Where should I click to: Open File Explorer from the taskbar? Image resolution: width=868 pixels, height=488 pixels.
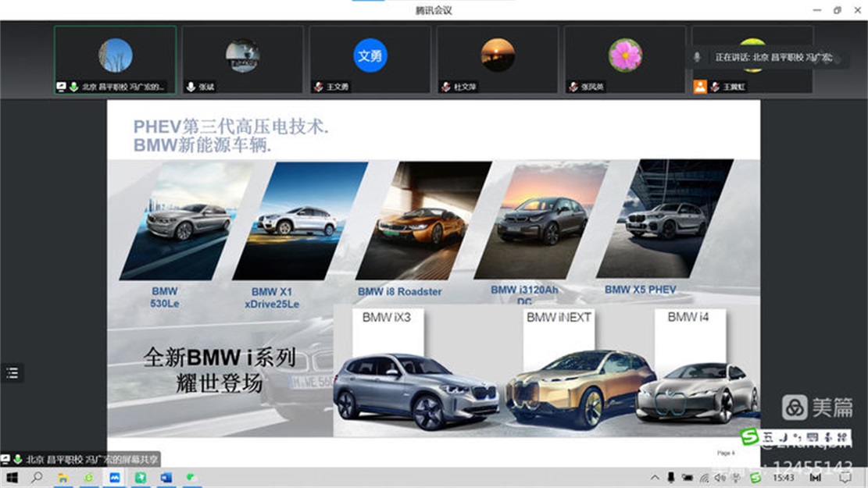coord(63,478)
